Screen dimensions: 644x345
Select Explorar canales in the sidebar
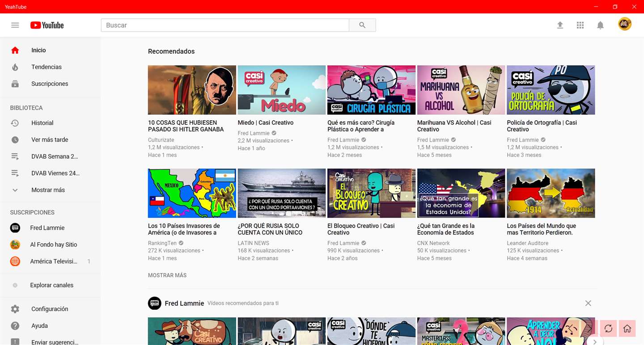[50, 285]
